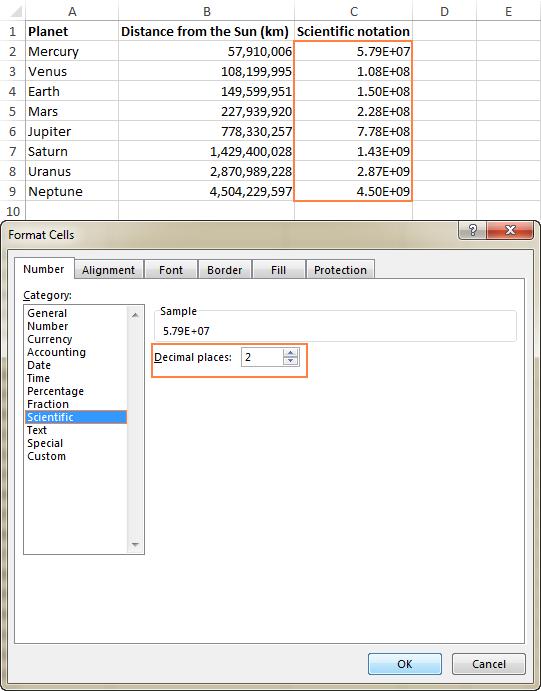The width and height of the screenshot is (541, 691).
Task: Select column B header
Action: pos(206,11)
